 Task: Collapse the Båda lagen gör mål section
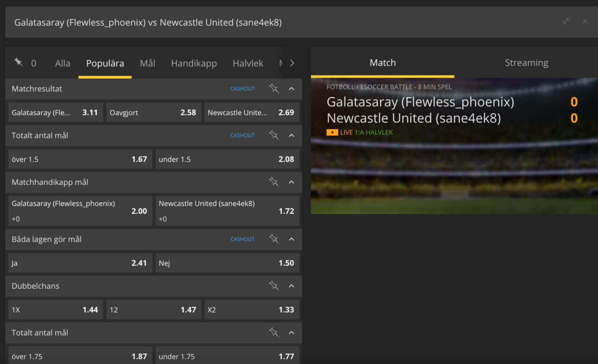tap(292, 239)
